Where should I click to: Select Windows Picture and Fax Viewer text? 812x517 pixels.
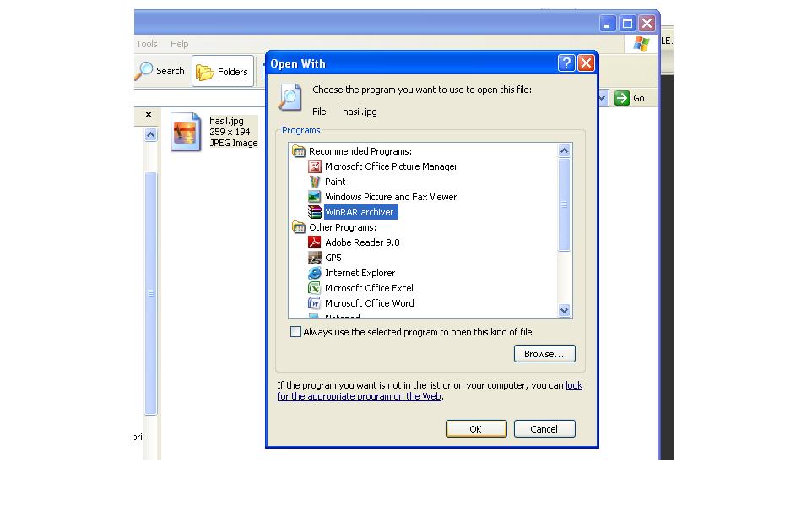[391, 197]
